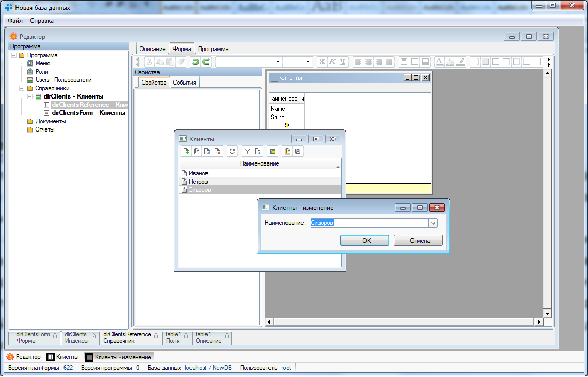Click the save diskette icon in Клиенты toolbar

point(298,151)
